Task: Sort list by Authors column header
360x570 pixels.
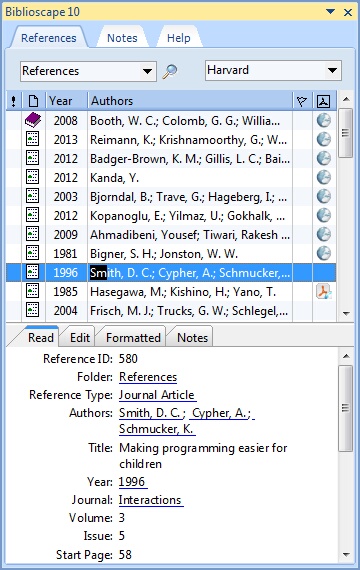Action: tap(190, 101)
